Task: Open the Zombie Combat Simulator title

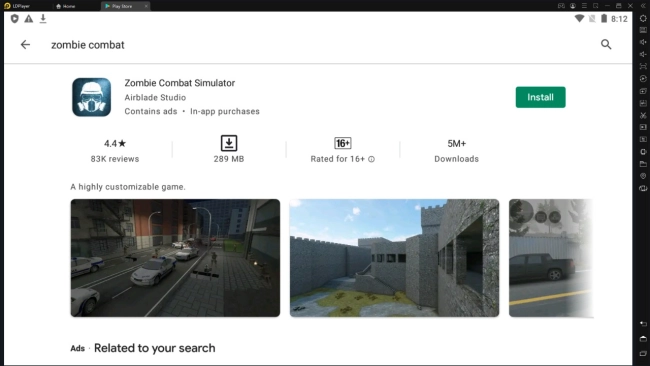Action: [x=179, y=83]
